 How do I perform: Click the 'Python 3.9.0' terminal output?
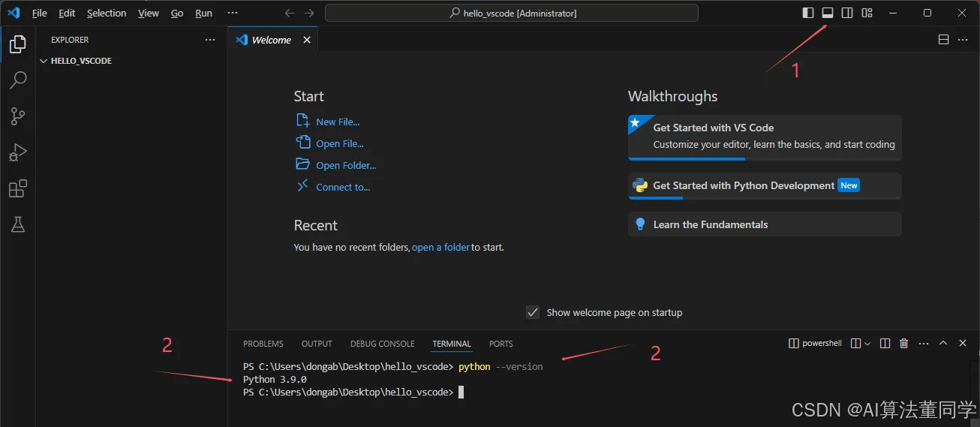[275, 380]
